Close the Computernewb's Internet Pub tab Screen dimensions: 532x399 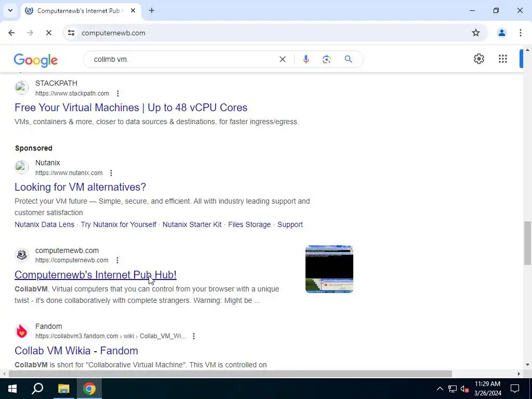coord(133,10)
